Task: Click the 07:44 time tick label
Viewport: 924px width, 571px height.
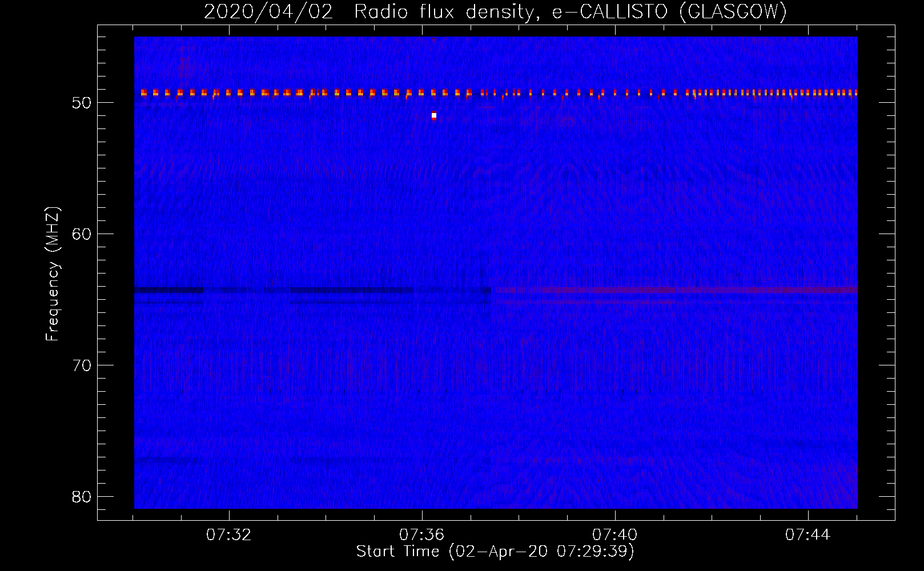Action: coord(808,535)
